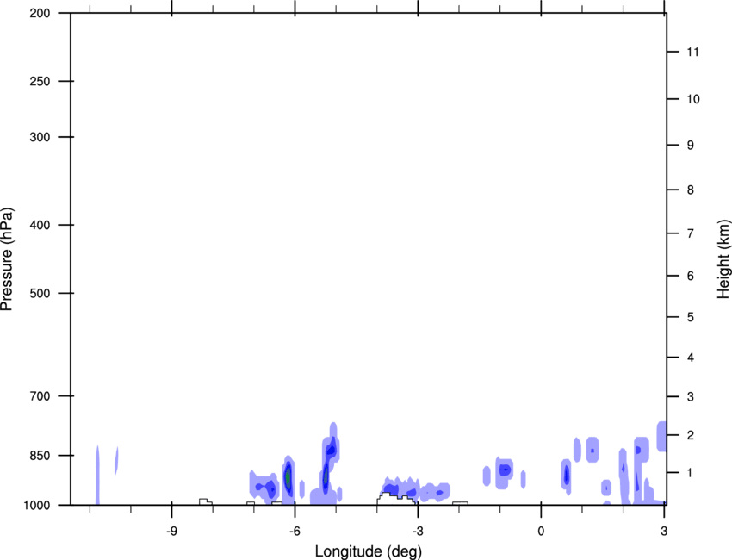The width and height of the screenshot is (732, 560).
Task: Pick the 2 km height label
Action: (691, 435)
